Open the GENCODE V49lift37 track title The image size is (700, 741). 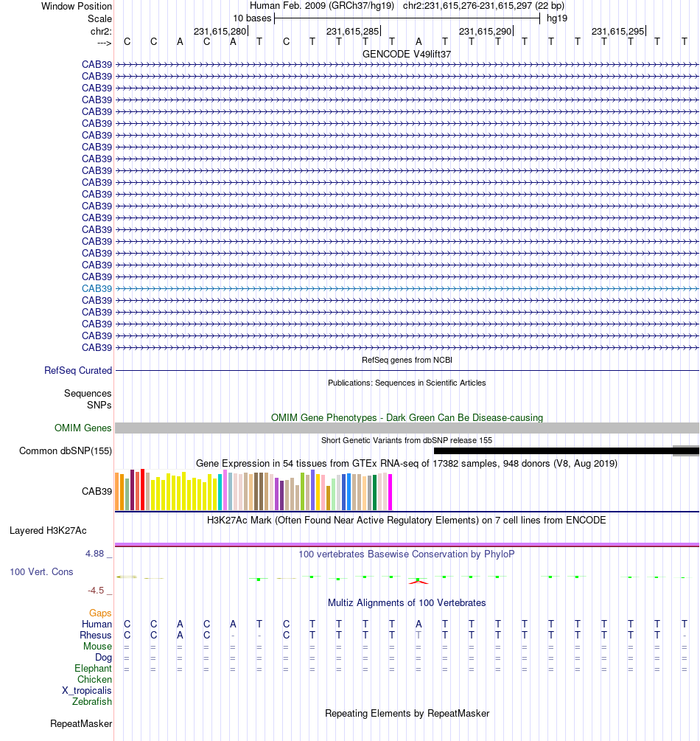pyautogui.click(x=407, y=55)
